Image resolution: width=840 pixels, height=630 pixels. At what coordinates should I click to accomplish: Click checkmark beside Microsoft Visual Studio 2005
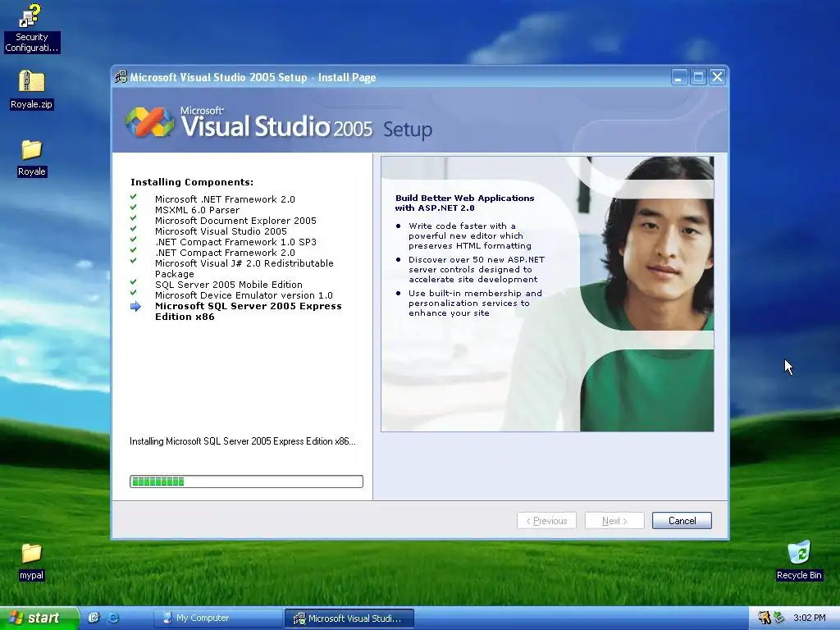click(x=134, y=230)
